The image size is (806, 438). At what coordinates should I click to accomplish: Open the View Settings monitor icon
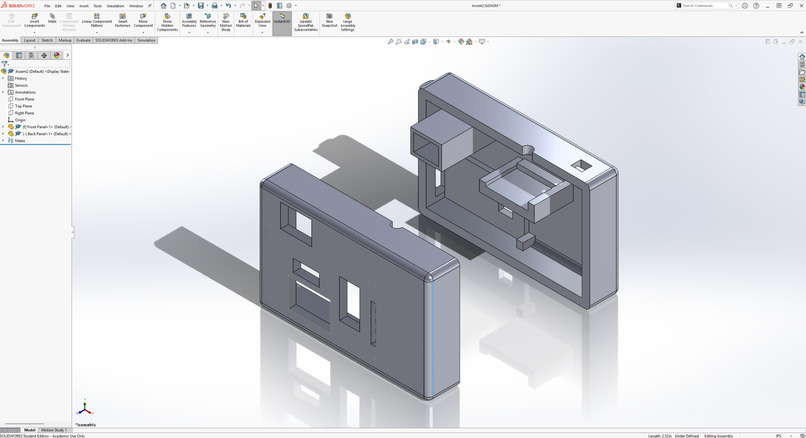(482, 42)
